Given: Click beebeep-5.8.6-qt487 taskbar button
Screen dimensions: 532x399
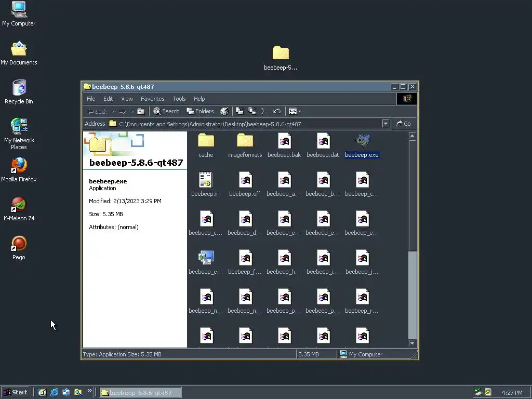Looking at the screenshot, I should pyautogui.click(x=140, y=393).
